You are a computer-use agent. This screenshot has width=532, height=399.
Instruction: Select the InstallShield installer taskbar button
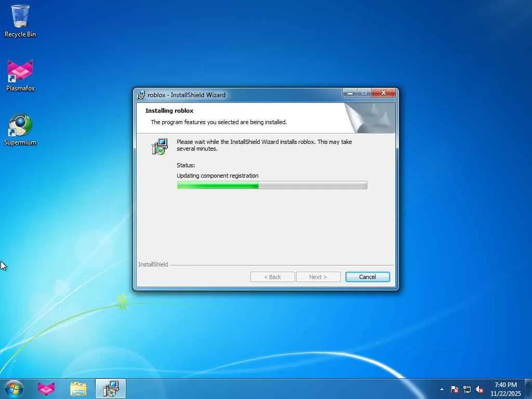[111, 389]
